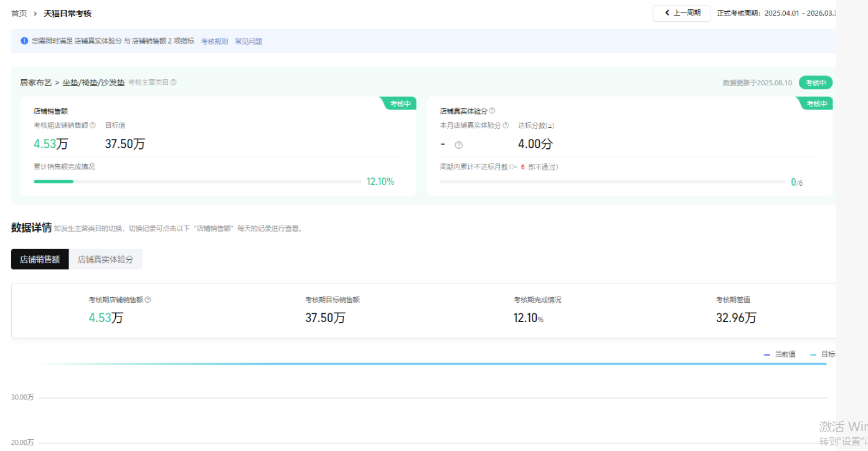868x451 pixels.
Task: Select the 店铺销售额 tab
Action: pos(40,259)
